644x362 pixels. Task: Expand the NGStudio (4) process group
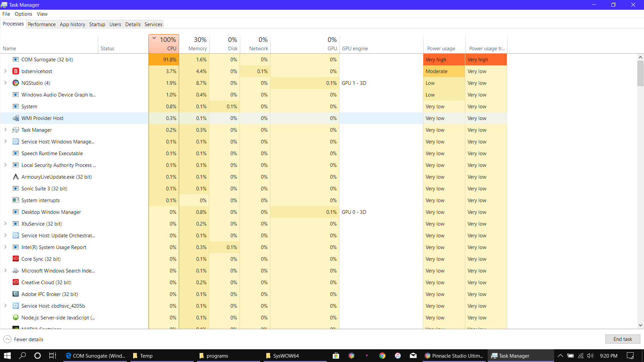point(5,83)
